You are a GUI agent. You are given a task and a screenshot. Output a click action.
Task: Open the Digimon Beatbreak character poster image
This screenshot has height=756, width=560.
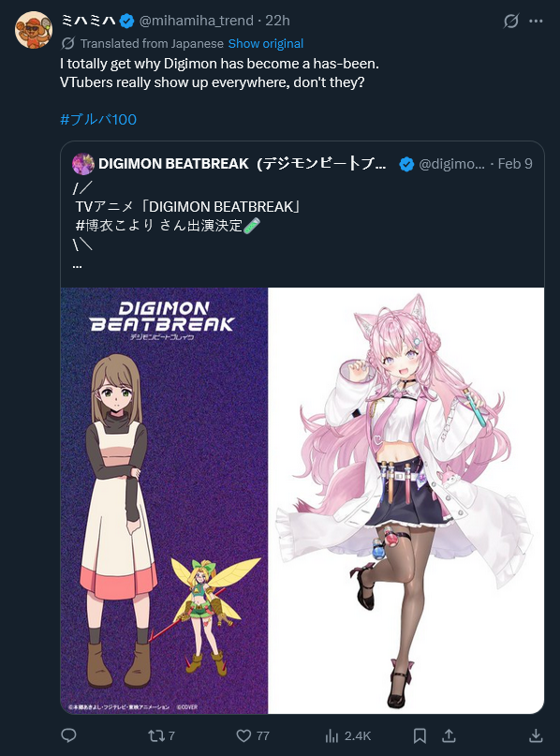click(x=164, y=500)
